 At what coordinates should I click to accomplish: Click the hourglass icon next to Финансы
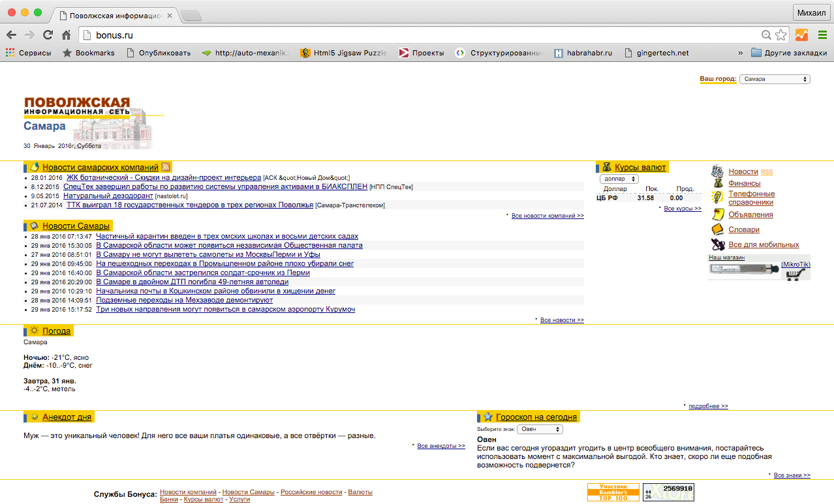(717, 184)
